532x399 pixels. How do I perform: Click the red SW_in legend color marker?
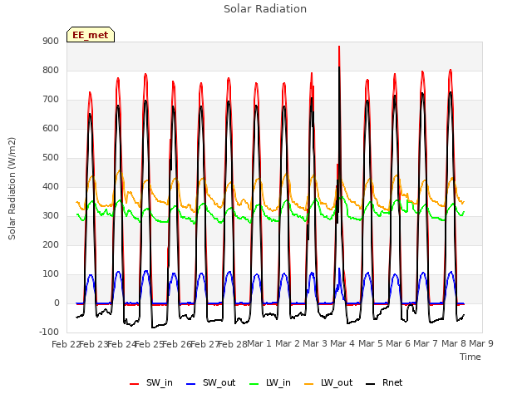[x=135, y=384]
